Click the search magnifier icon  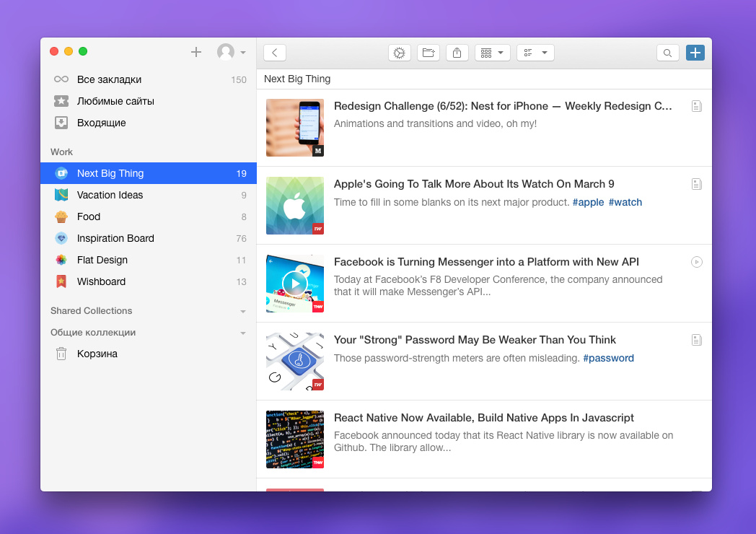pyautogui.click(x=668, y=53)
